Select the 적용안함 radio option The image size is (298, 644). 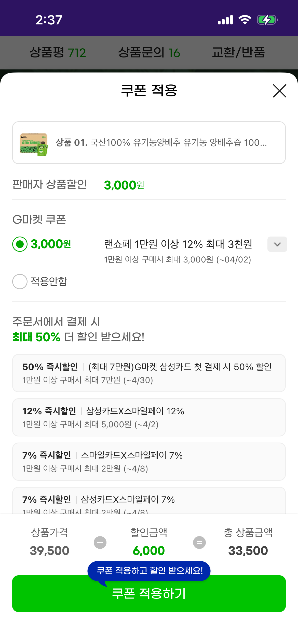click(x=20, y=282)
